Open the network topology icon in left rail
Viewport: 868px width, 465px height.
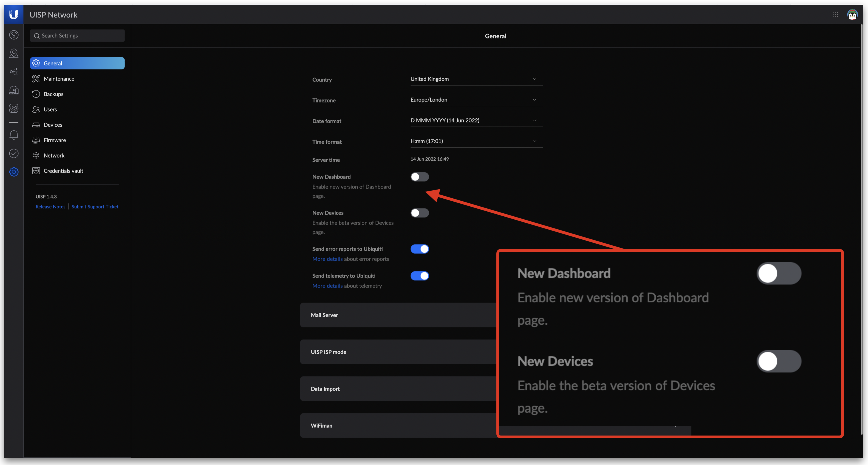coord(14,71)
